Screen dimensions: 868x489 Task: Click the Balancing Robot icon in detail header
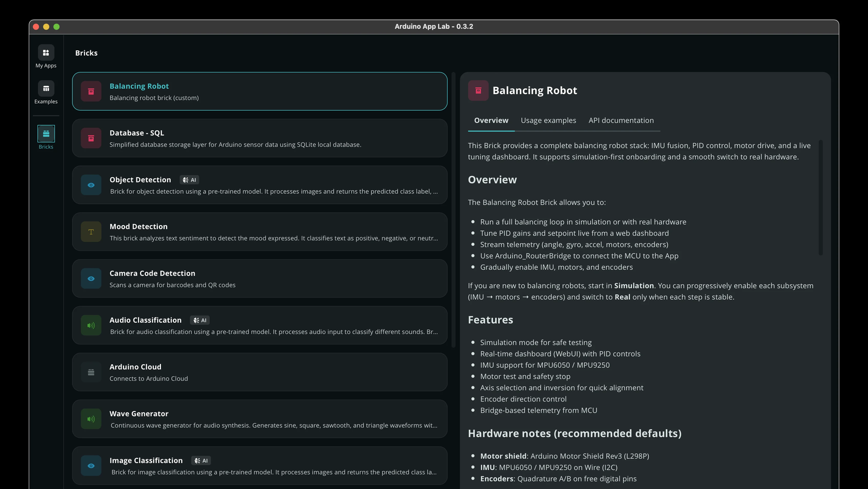coord(478,90)
